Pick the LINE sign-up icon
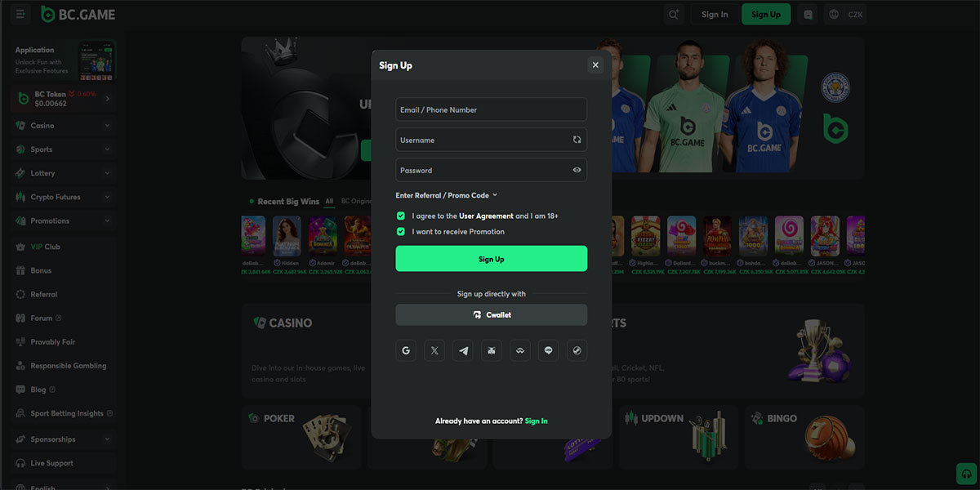This screenshot has height=490, width=980. click(549, 350)
